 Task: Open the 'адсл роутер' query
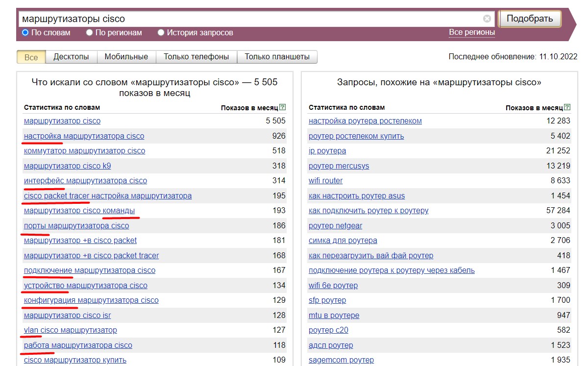point(331,345)
